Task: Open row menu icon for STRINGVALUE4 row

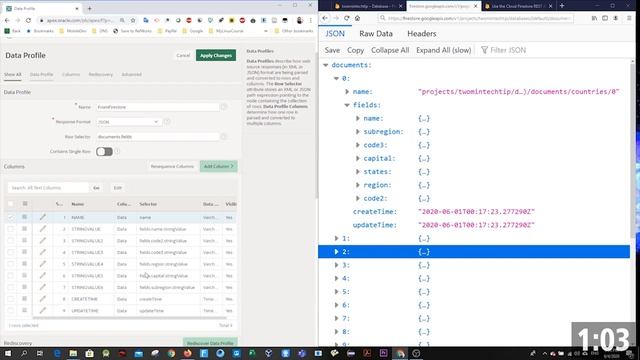Action: (24, 264)
